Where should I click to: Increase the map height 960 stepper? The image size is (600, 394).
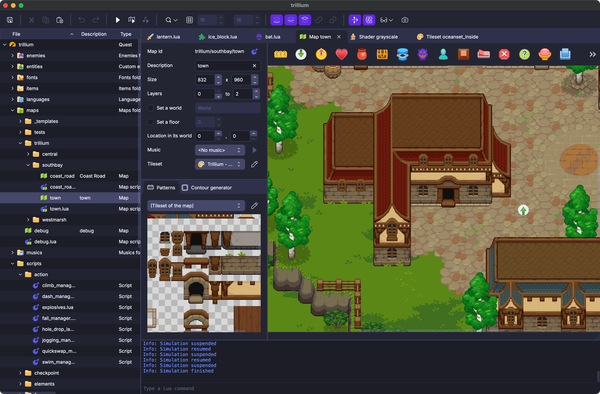point(255,77)
